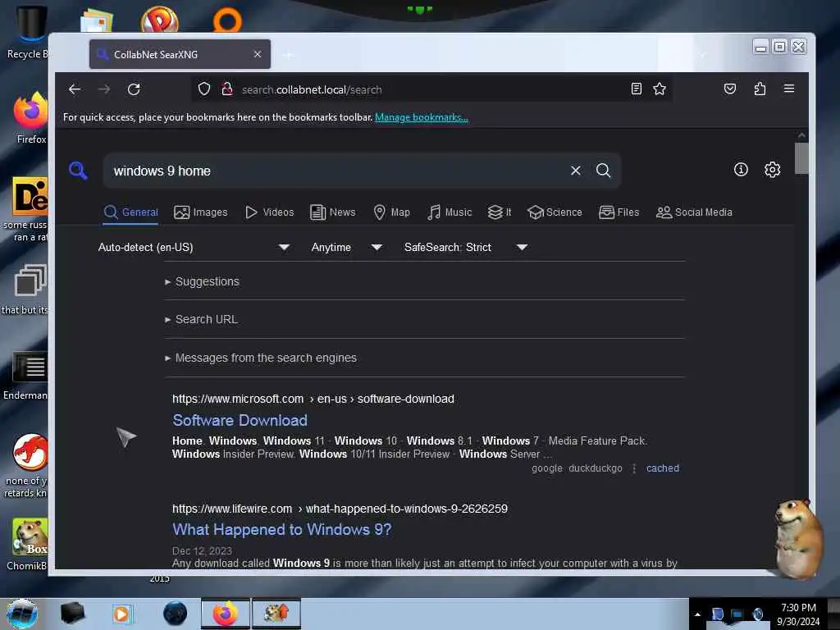Switch to the IT category tab
Viewport: 840px width, 630px height.
[500, 212]
